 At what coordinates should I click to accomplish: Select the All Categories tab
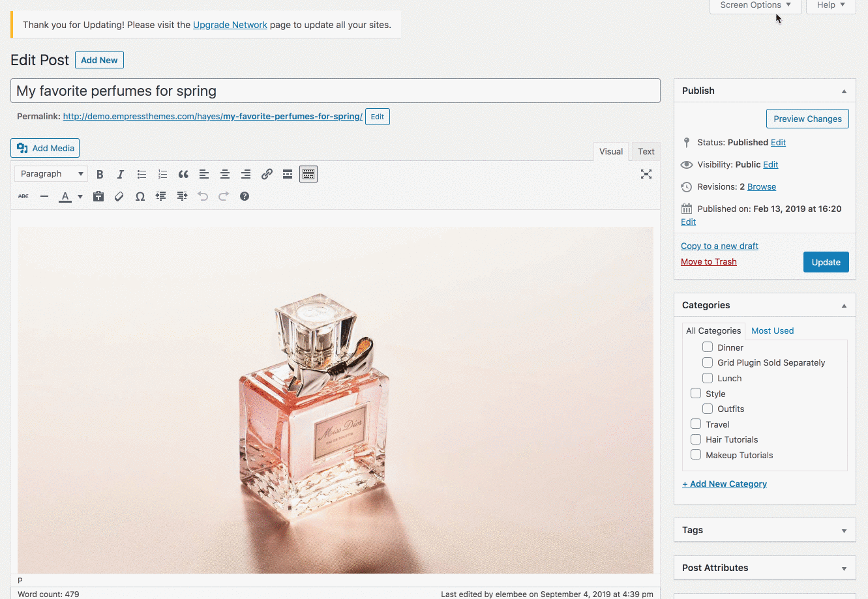click(713, 331)
